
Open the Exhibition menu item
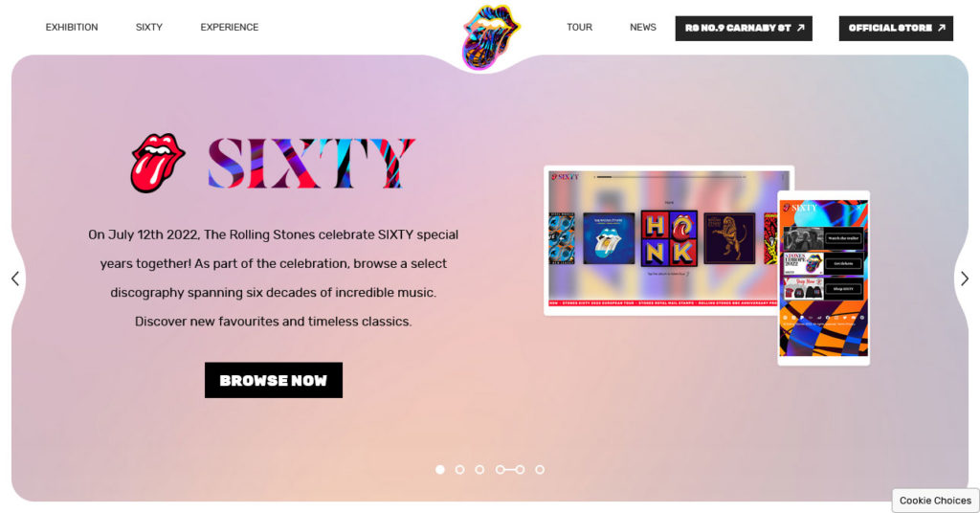pyautogui.click(x=72, y=28)
